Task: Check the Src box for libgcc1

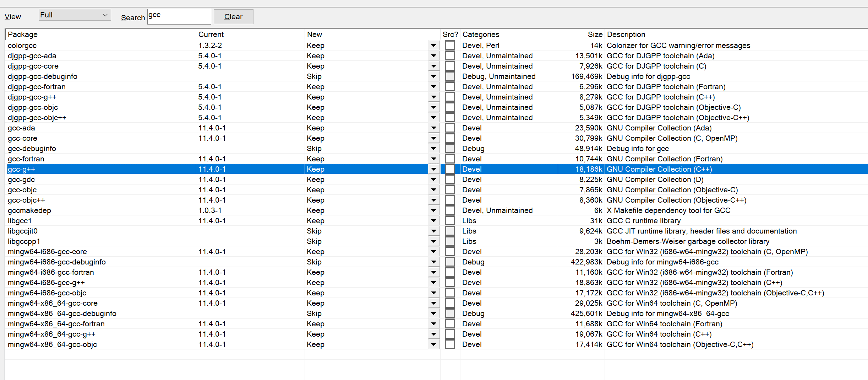Action: click(450, 221)
